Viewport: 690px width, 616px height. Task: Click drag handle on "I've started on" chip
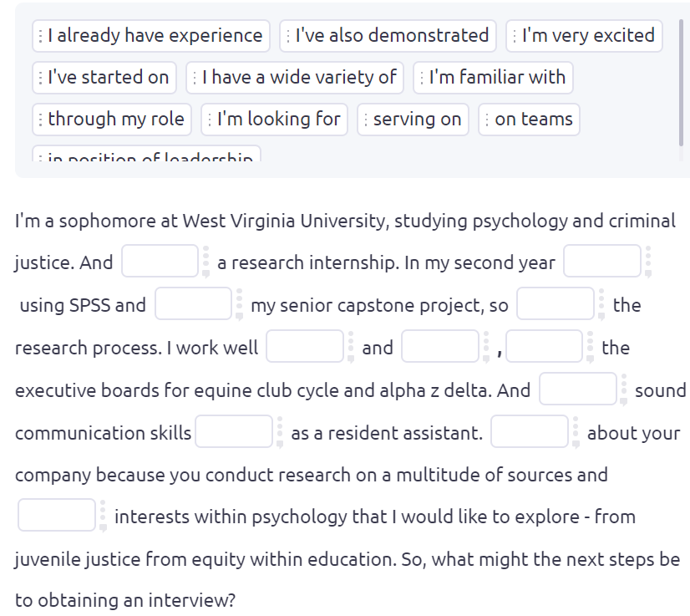(x=40, y=78)
